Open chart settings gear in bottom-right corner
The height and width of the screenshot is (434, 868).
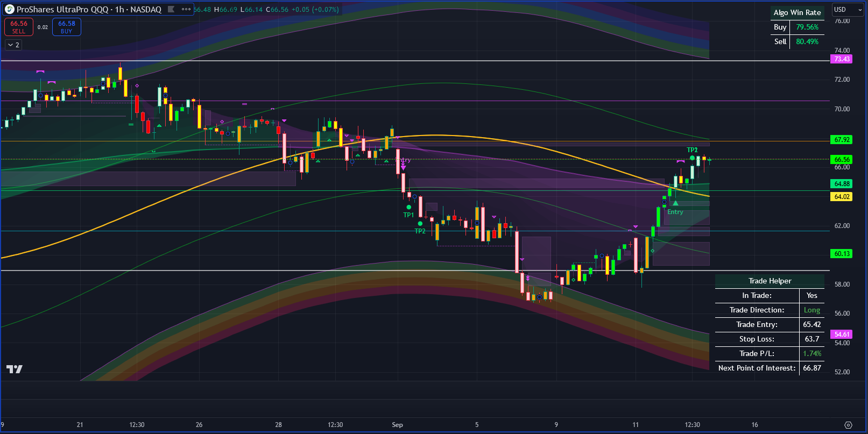(848, 425)
